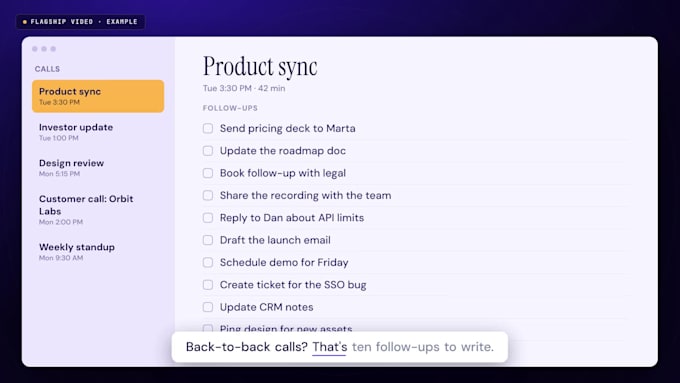Screen dimensions: 680x383
Task: Toggle 'Schedule demo for Friday' checkbox
Action: tap(208, 262)
